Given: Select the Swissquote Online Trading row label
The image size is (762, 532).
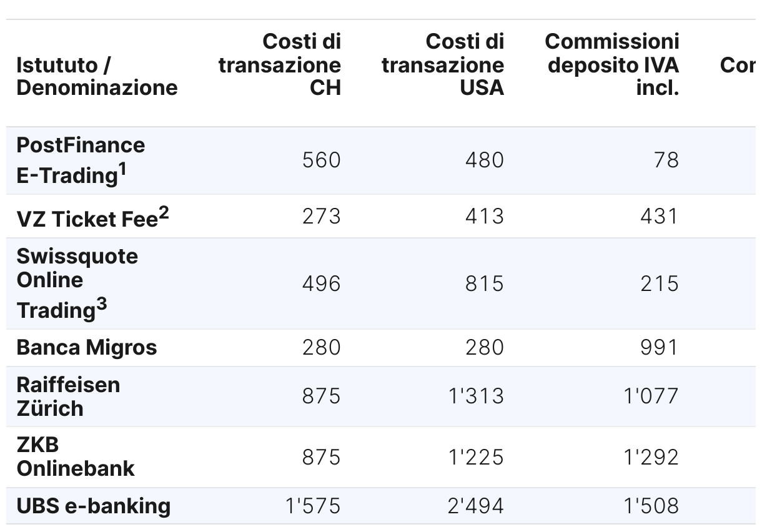Looking at the screenshot, I should [x=77, y=283].
